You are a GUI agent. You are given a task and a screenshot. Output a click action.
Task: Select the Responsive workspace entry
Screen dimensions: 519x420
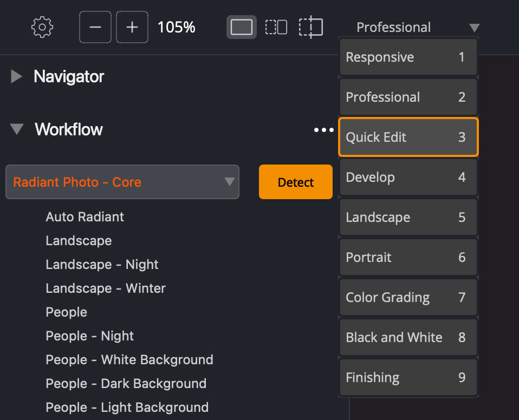[408, 57]
